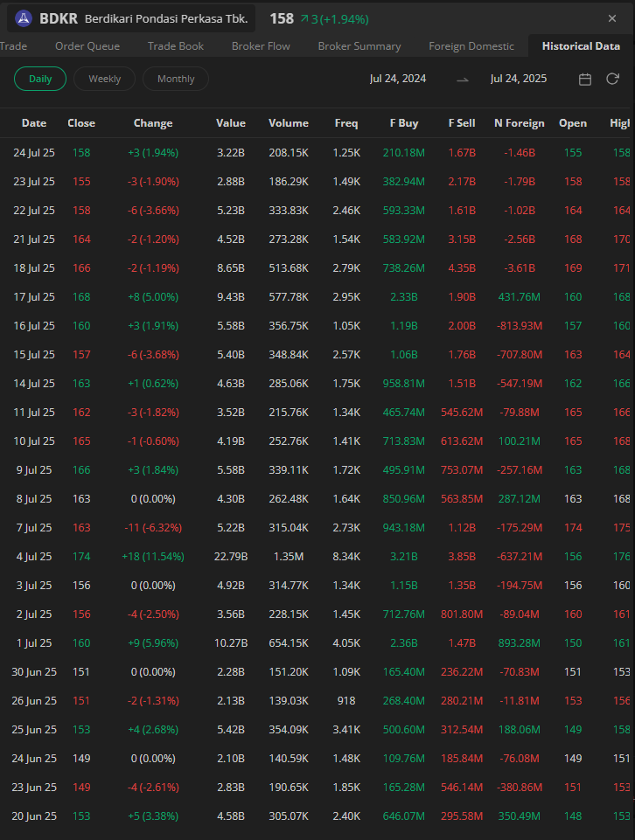Close the BDKR stock panel
The height and width of the screenshot is (840, 635).
click(x=612, y=18)
